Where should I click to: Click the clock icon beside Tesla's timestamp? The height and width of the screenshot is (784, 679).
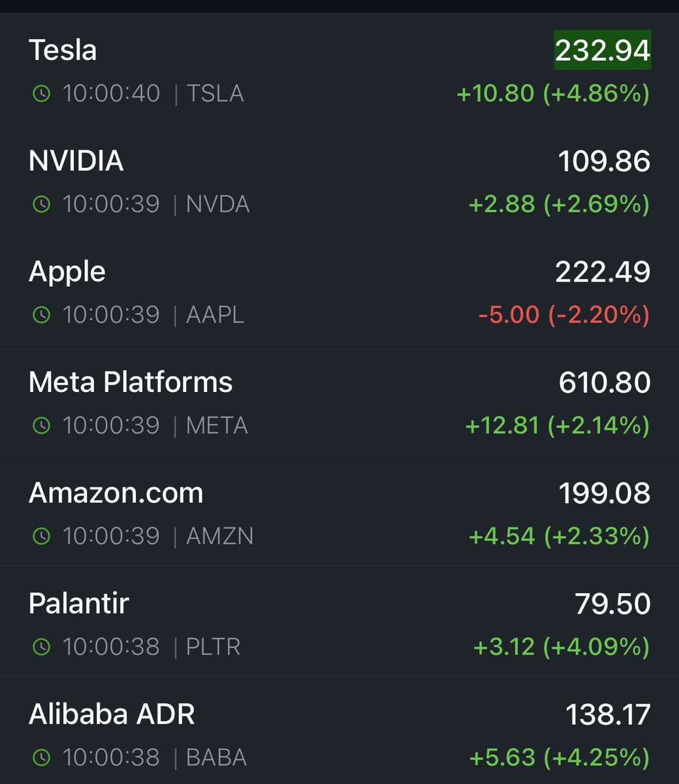(x=40, y=94)
